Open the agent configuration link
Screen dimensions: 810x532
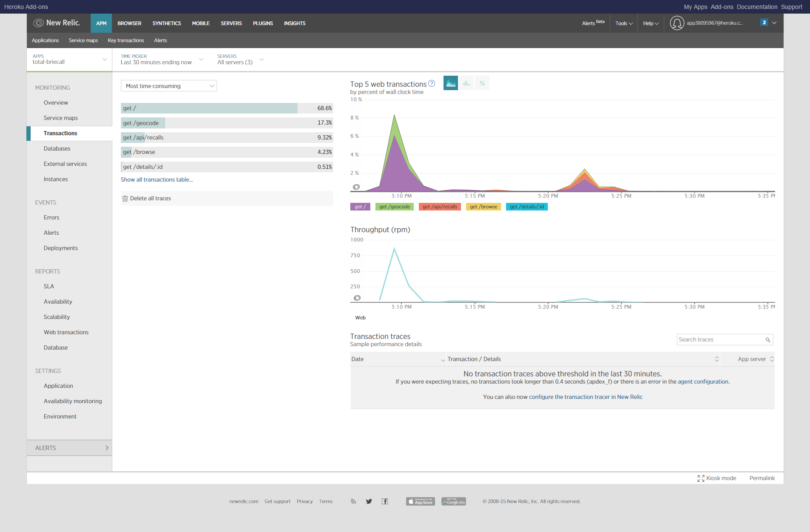click(703, 382)
